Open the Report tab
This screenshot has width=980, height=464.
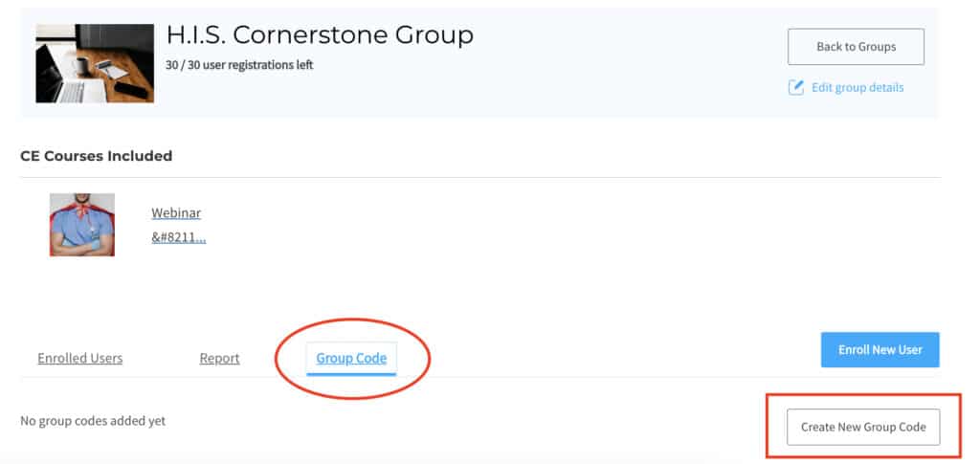pos(219,359)
